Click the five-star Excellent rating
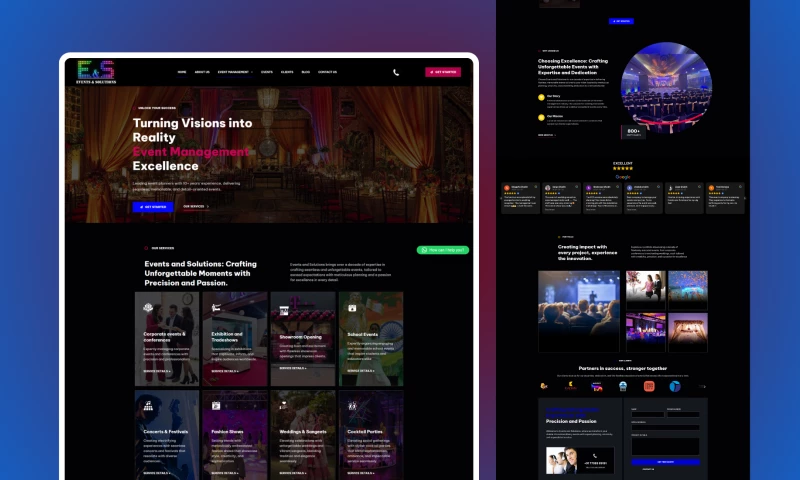The image size is (800, 480). click(x=623, y=168)
